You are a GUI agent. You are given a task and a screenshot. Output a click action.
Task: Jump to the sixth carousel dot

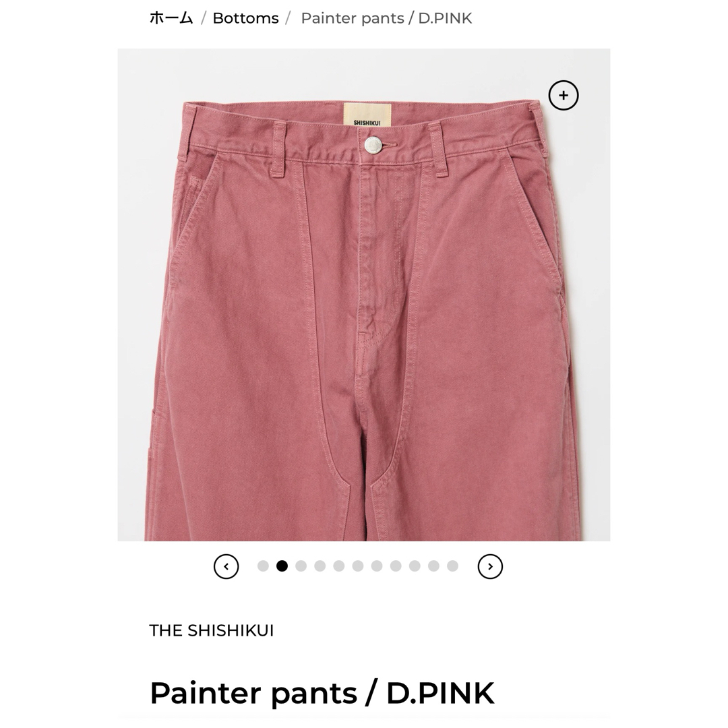[358, 566]
